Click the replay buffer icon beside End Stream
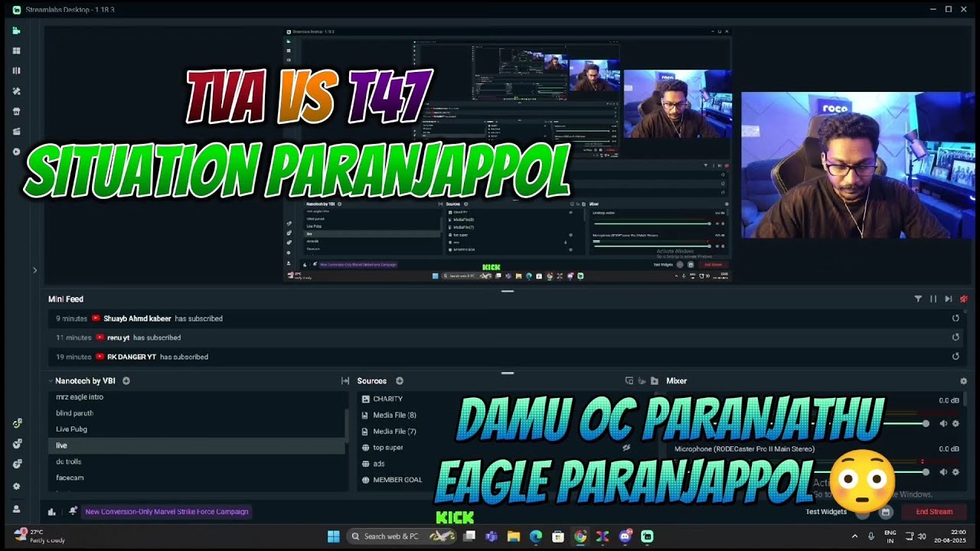The image size is (980, 551). point(886,512)
